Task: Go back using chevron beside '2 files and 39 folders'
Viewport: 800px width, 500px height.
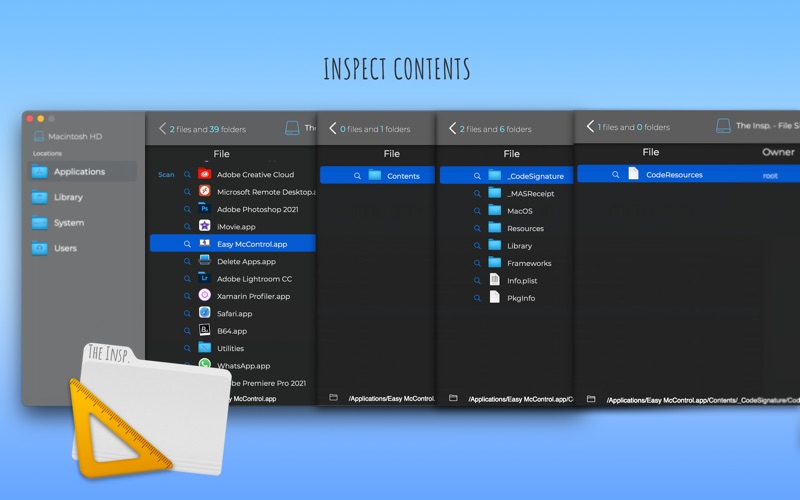Action: point(162,129)
